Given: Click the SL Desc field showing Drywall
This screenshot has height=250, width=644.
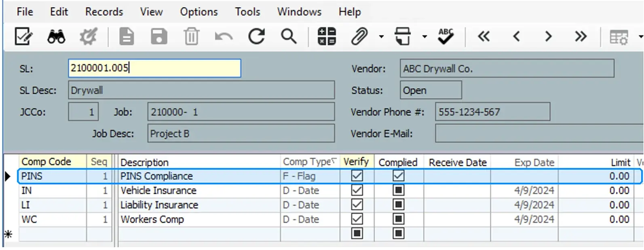Looking at the screenshot, I should 201,90.
